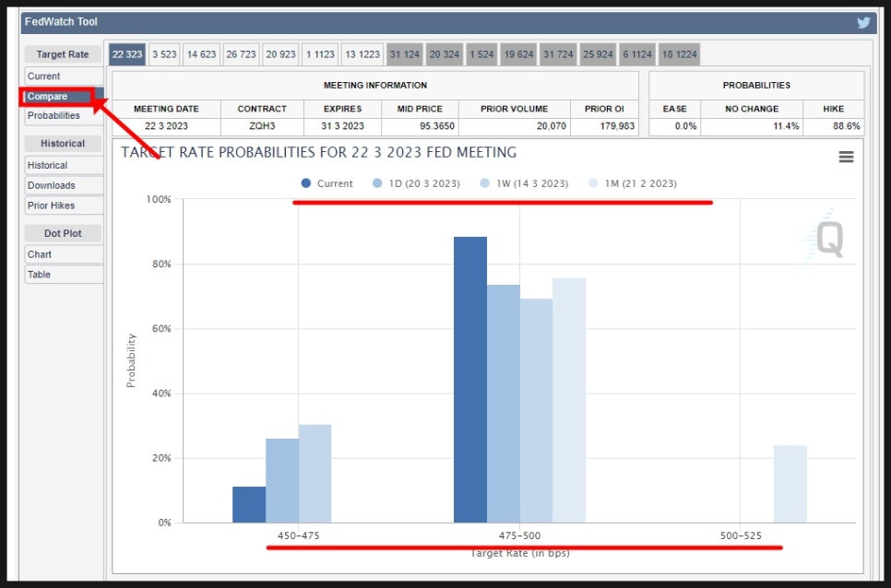891x588 pixels.
Task: Click the 1W bar in the 475-500 group
Action: click(x=536, y=411)
